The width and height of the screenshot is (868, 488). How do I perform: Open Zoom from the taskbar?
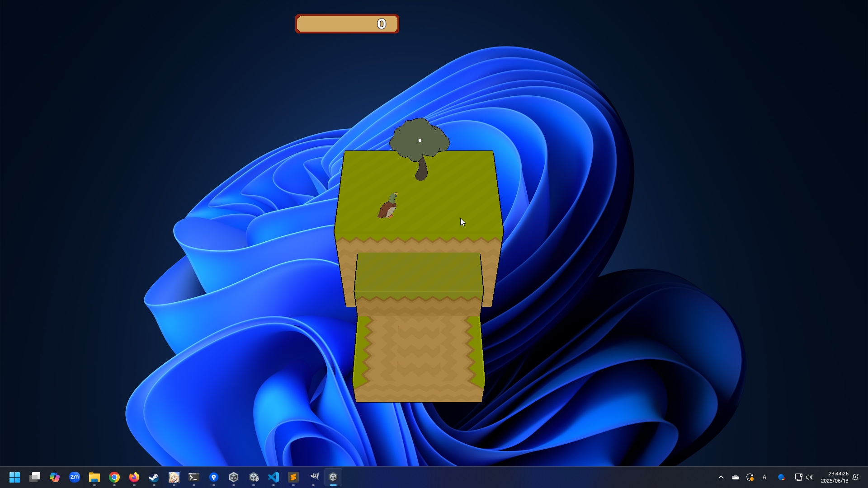point(75,477)
